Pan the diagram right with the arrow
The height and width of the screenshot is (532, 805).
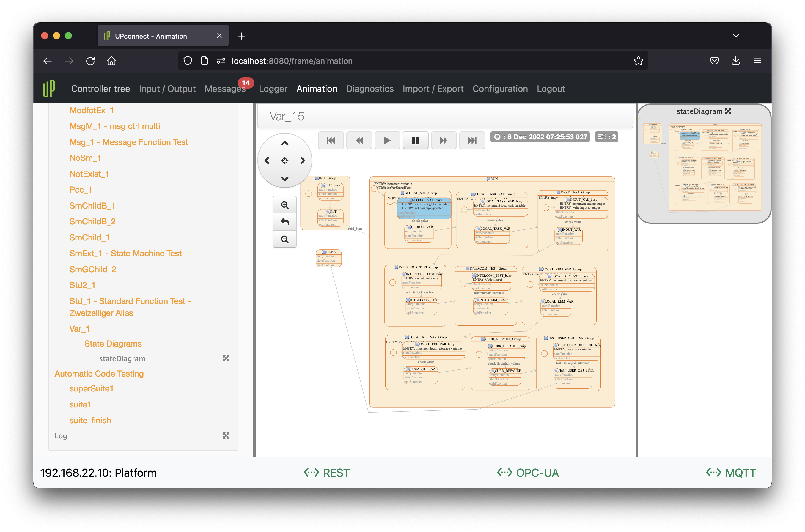pyautogui.click(x=302, y=160)
